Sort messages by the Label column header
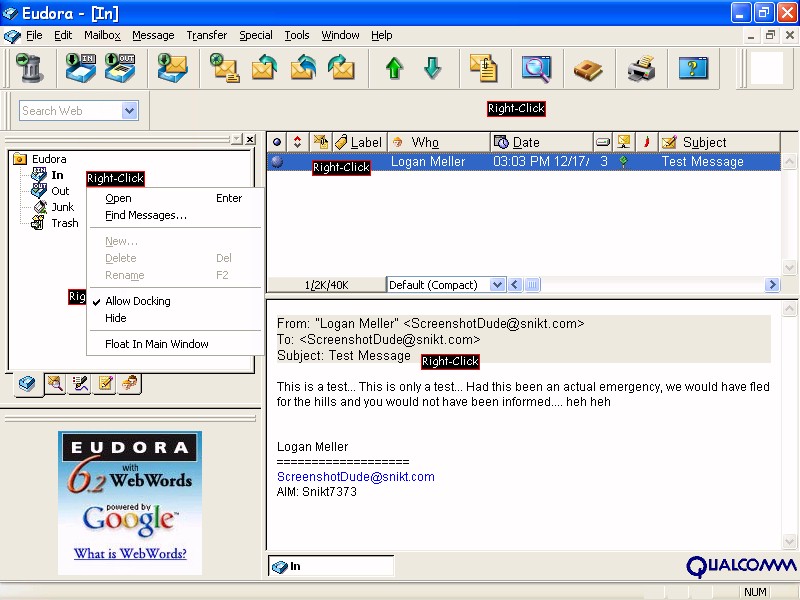This screenshot has height=600, width=800. pos(360,142)
